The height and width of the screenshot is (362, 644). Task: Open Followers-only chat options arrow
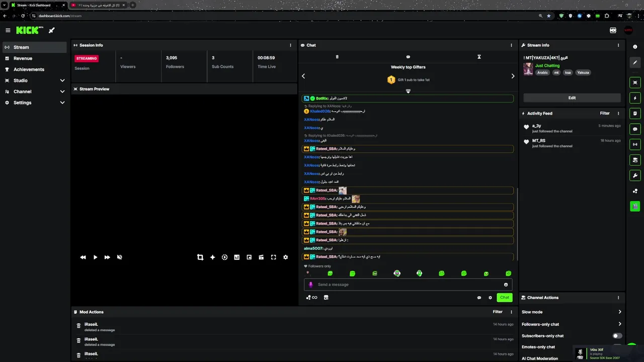point(620,324)
